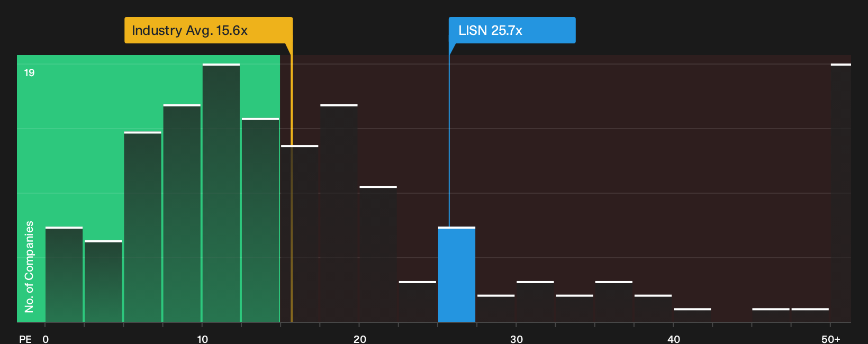Click the y-axis value 19
Screen dimensions: 868x344
29,73
